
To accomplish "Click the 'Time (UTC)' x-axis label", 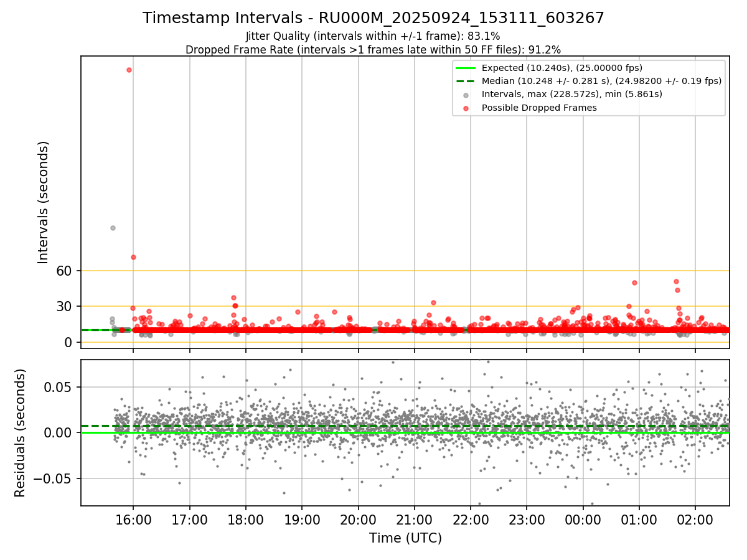I will pyautogui.click(x=405, y=538).
